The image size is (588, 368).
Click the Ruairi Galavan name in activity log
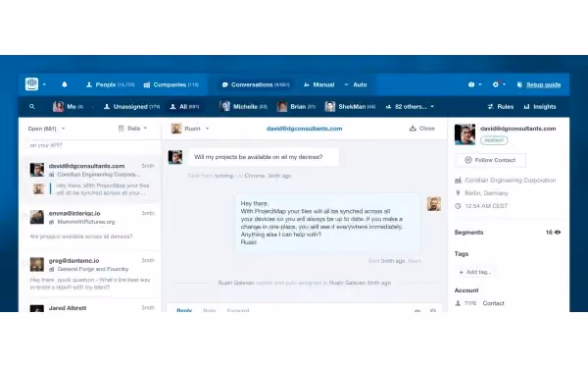pos(236,283)
